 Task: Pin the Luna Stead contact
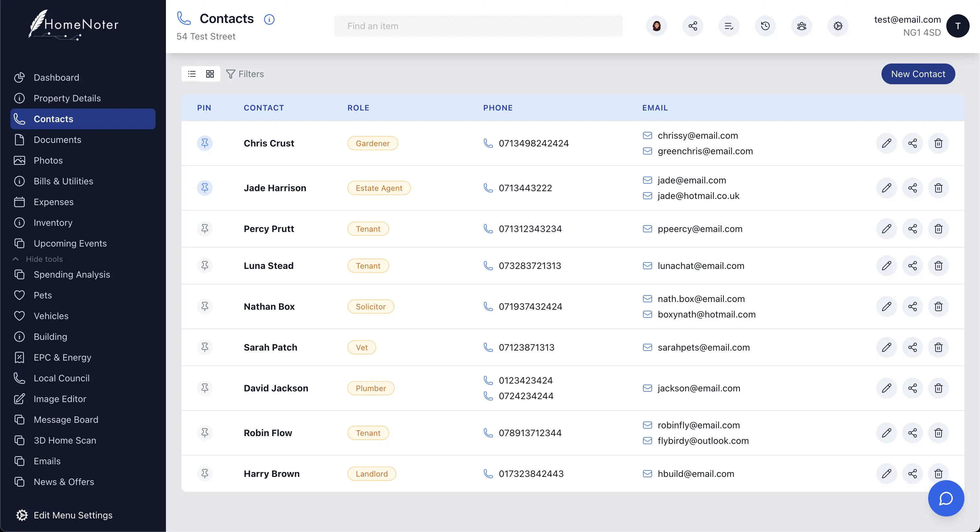[x=205, y=265]
